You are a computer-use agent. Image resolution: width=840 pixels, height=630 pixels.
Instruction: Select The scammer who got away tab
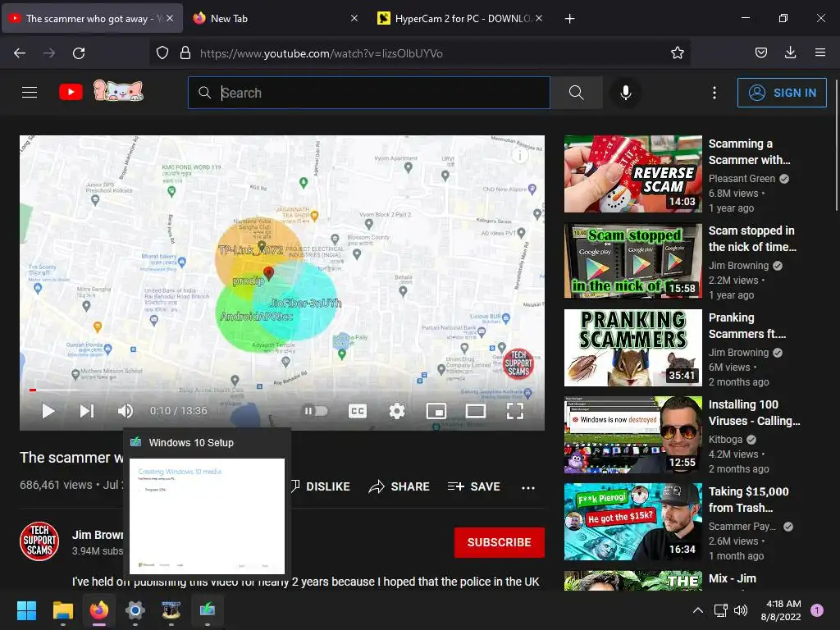[91, 18]
